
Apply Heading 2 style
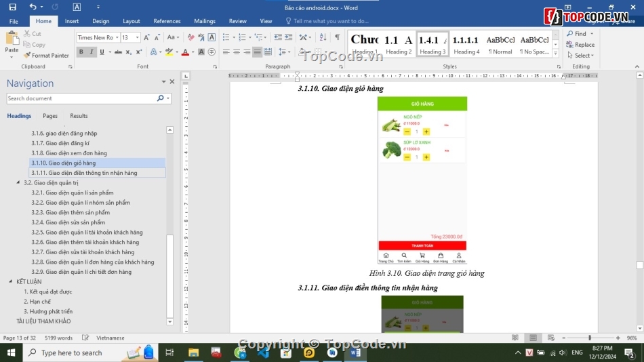399,43
